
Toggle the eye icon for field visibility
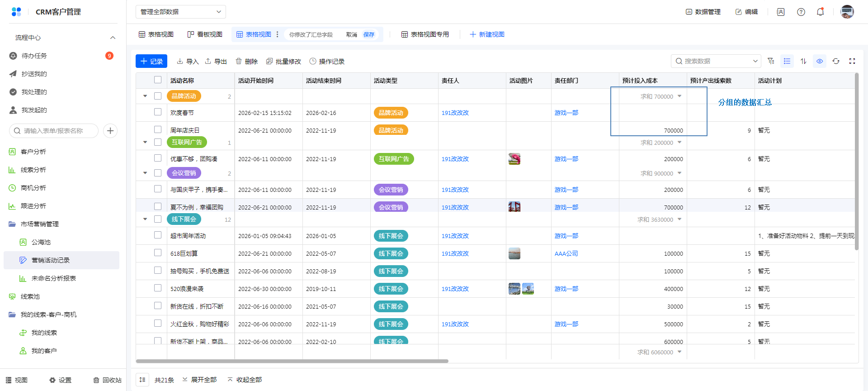[820, 61]
